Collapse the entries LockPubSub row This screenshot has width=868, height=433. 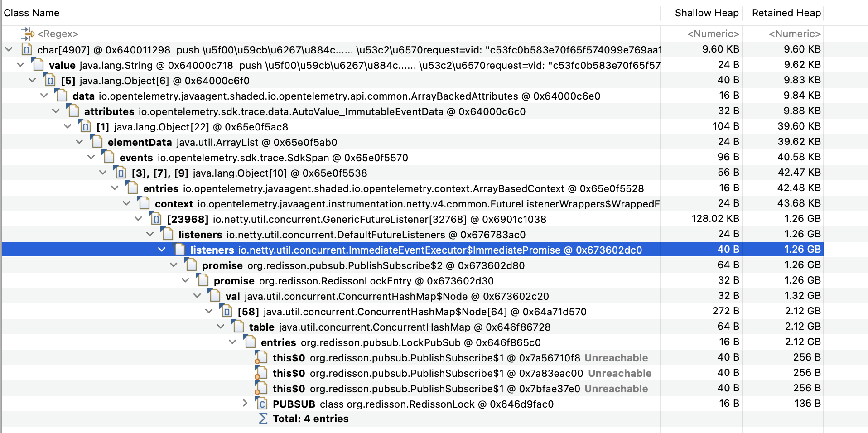point(232,342)
